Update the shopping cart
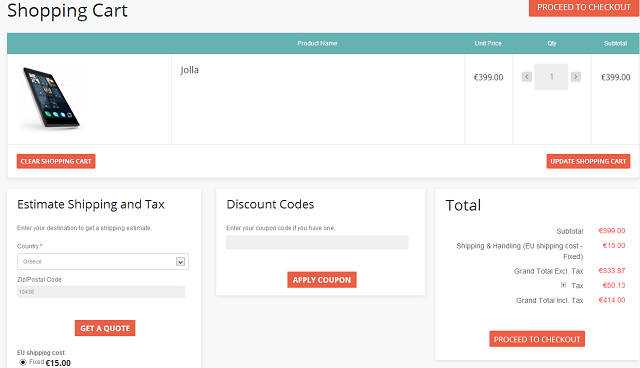 [588, 161]
